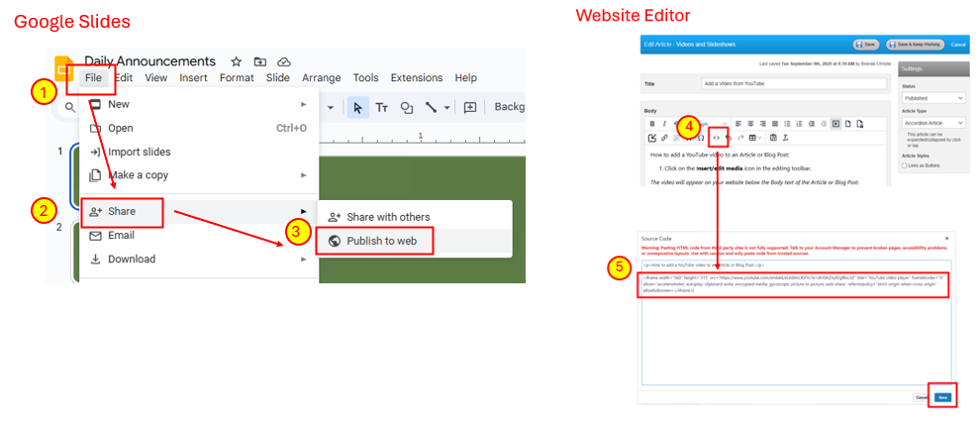This screenshot has width=980, height=421.
Task: Click the align center icon
Action: click(x=750, y=124)
